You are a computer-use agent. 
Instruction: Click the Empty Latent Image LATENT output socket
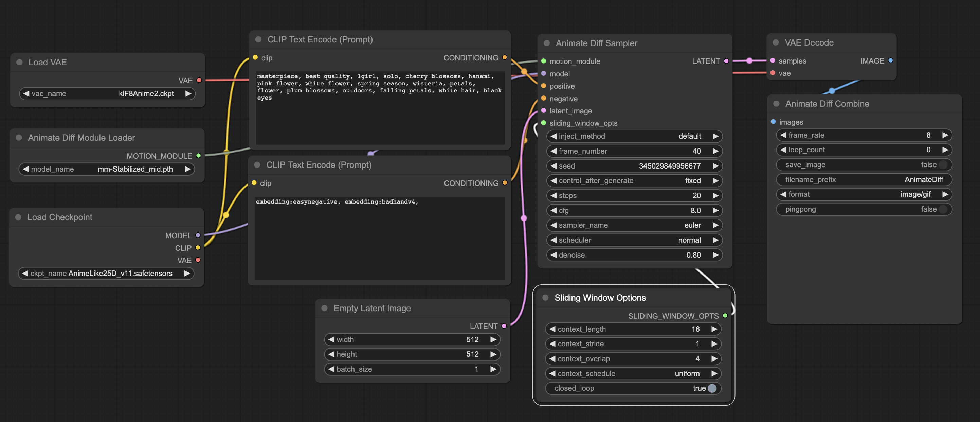(x=504, y=326)
